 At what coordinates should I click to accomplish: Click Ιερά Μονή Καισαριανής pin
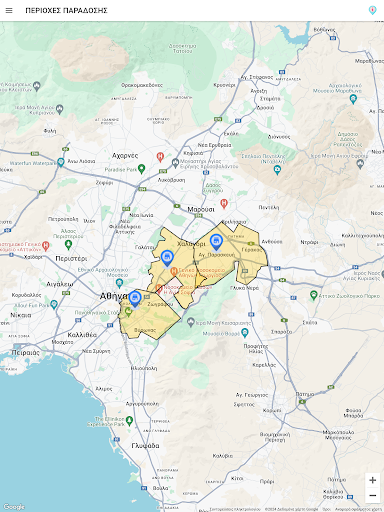pos(191,322)
